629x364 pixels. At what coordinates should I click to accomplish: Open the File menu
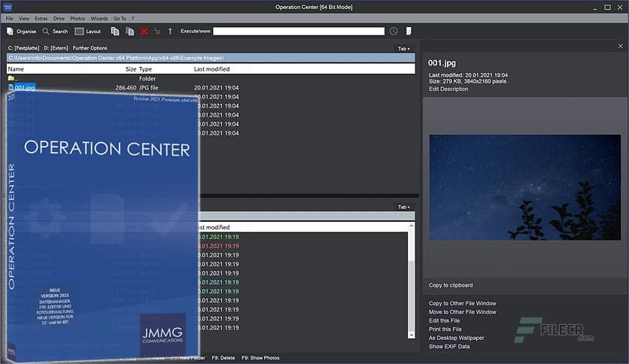pyautogui.click(x=9, y=19)
